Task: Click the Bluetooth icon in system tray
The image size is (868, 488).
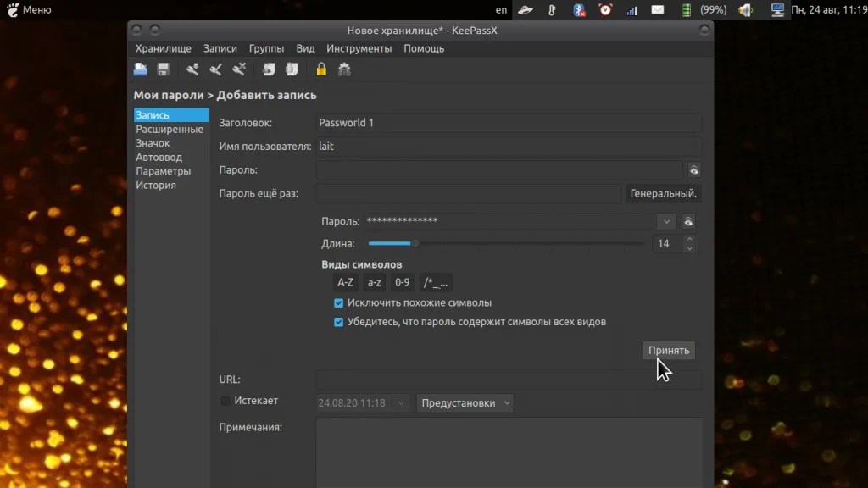Action: pos(579,10)
